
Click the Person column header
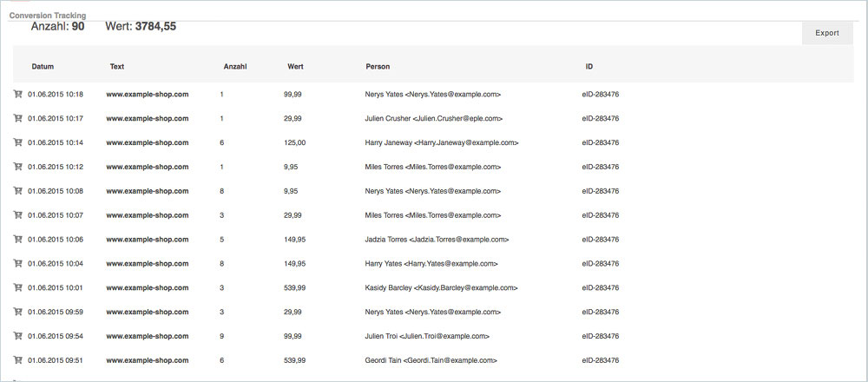click(x=378, y=67)
